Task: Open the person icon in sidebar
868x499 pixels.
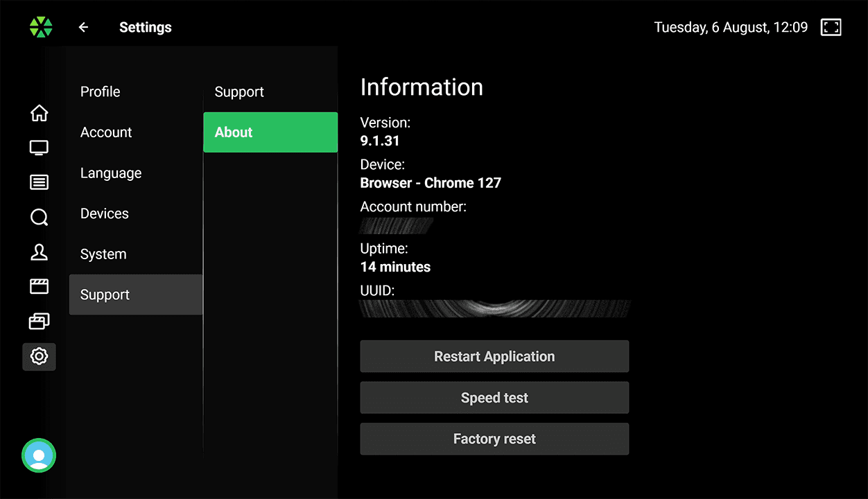Action: click(x=40, y=252)
